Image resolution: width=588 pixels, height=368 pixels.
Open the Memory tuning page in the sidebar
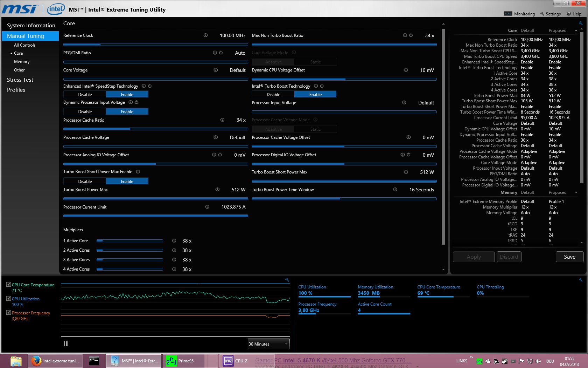(x=22, y=62)
